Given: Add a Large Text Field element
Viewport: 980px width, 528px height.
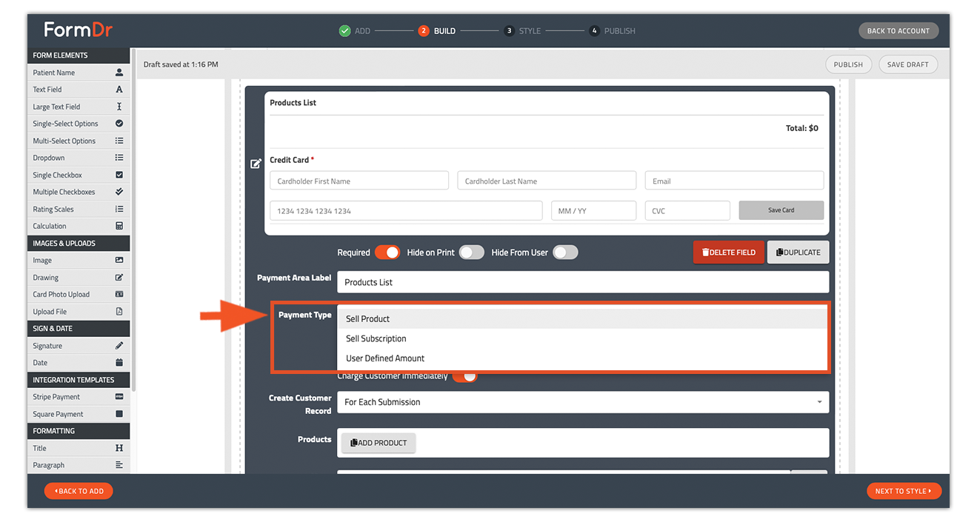Looking at the screenshot, I should click(79, 107).
